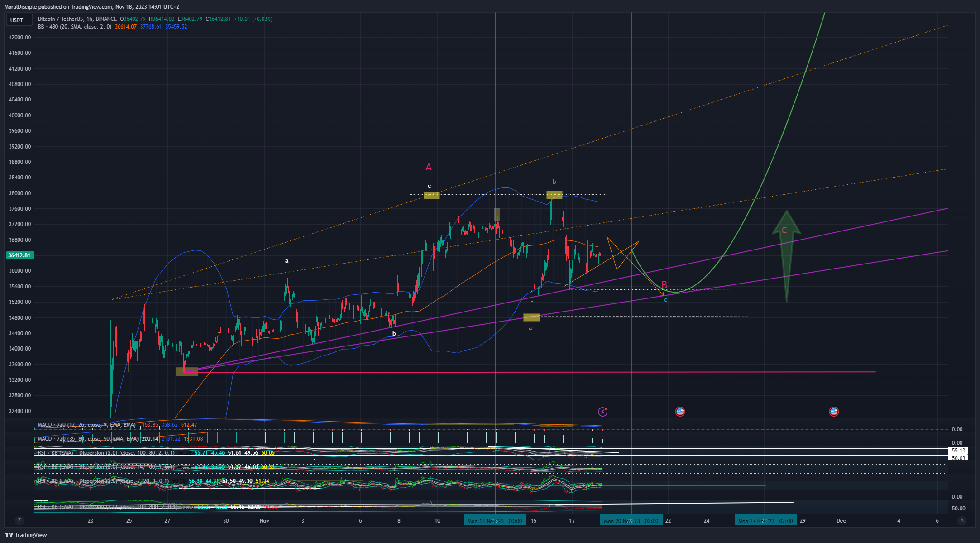The height and width of the screenshot is (543, 980).
Task: Click the RSI value tag 55.13
Action: (958, 451)
